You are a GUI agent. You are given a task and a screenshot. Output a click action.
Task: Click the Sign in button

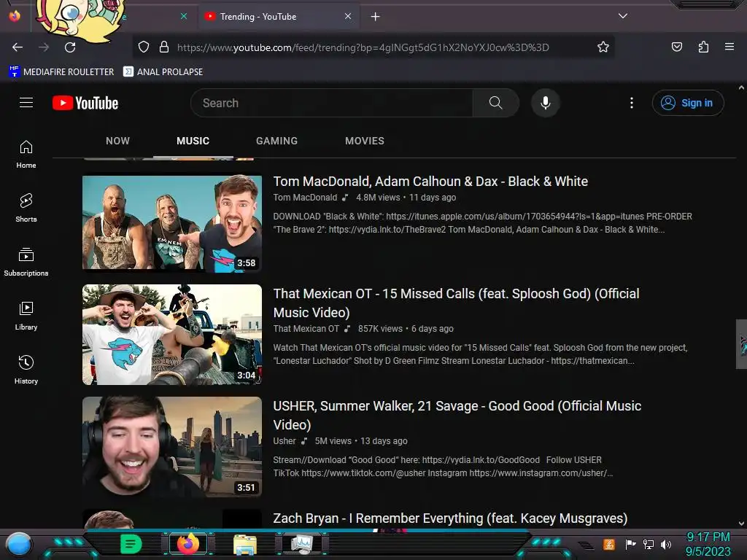coord(688,103)
